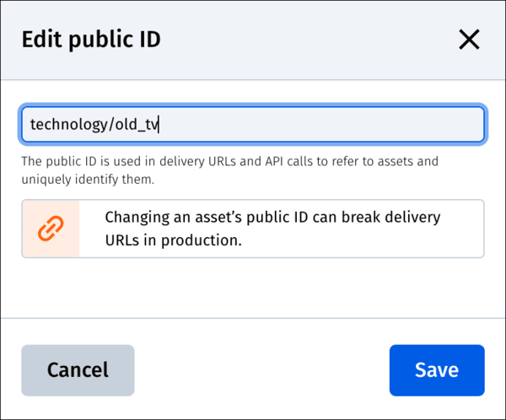Save the new public ID
506x420 pixels.
click(x=437, y=370)
